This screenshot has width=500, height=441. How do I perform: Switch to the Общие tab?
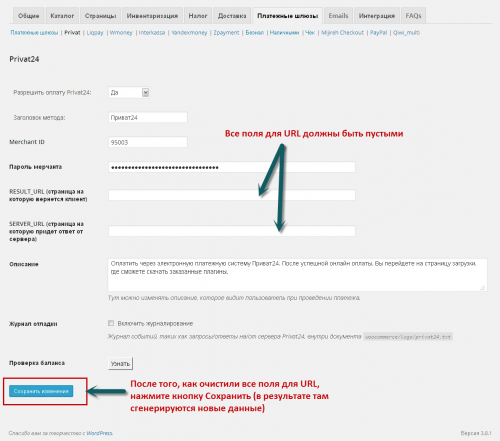click(28, 16)
